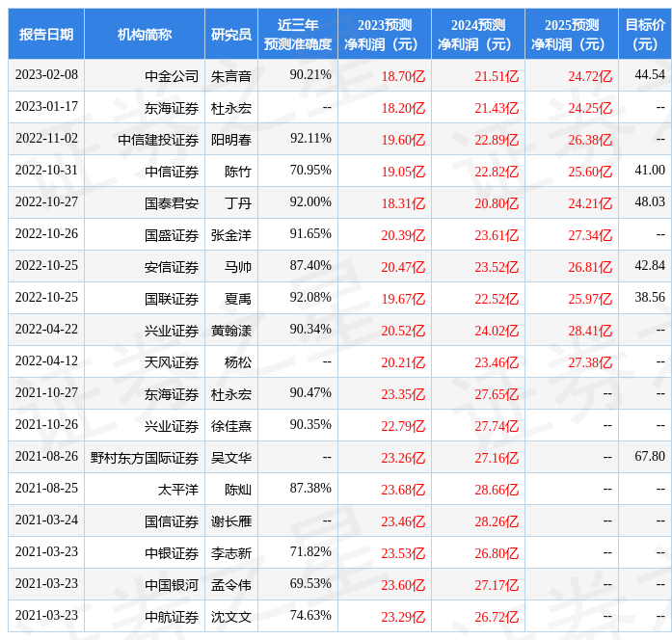The image size is (672, 640).
Task: Select institution 天风证券
Action: click(172, 362)
